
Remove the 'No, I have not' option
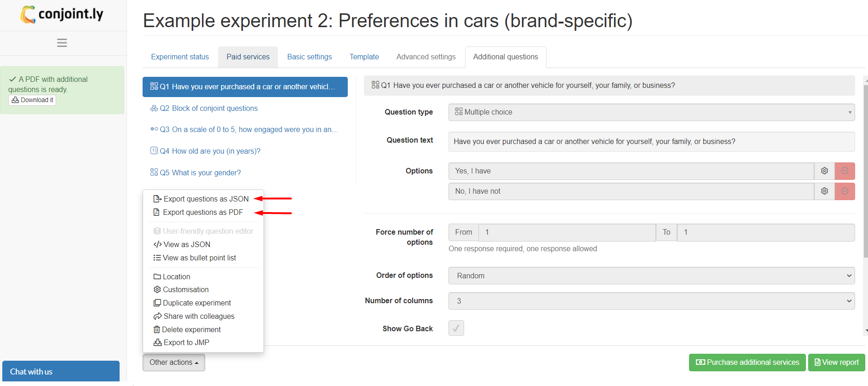(845, 191)
